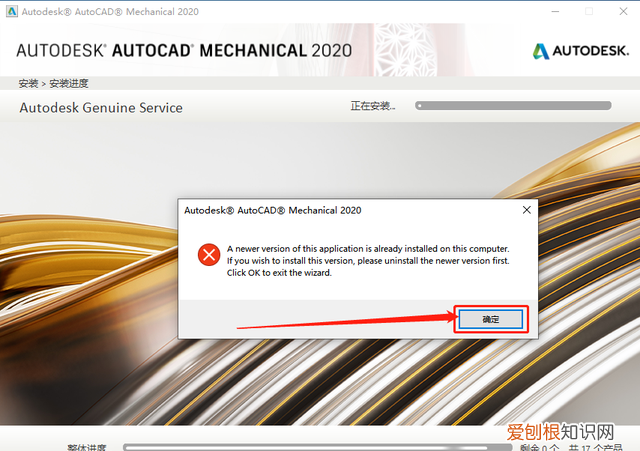Click the 'Click OK to exit the wizard' line

click(x=279, y=273)
